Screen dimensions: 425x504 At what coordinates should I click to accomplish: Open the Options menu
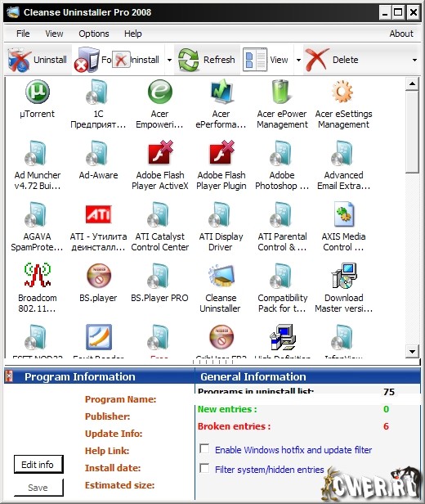coord(94,34)
